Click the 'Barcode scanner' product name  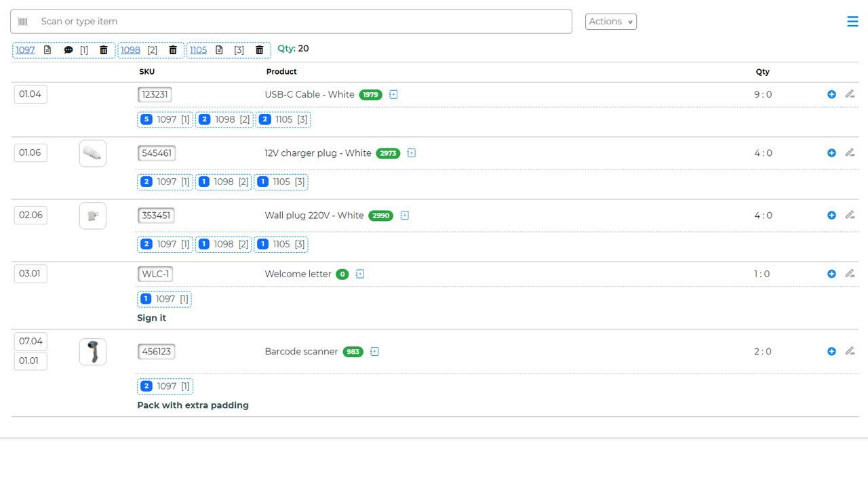[301, 352]
